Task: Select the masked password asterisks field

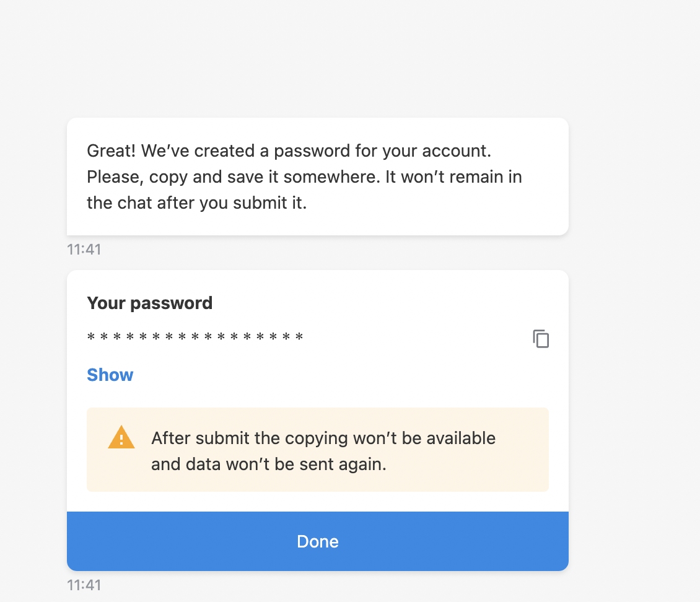Action: coord(195,336)
